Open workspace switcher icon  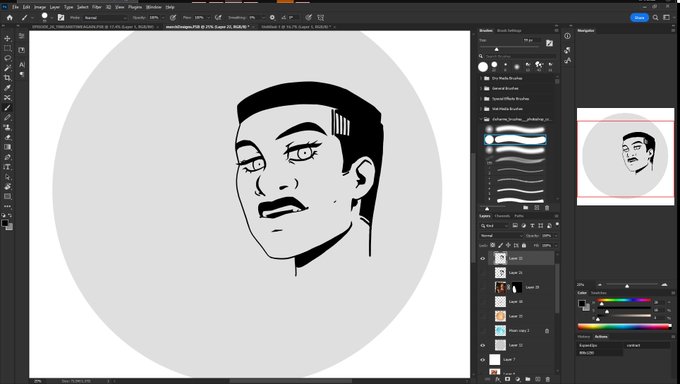[x=667, y=18]
